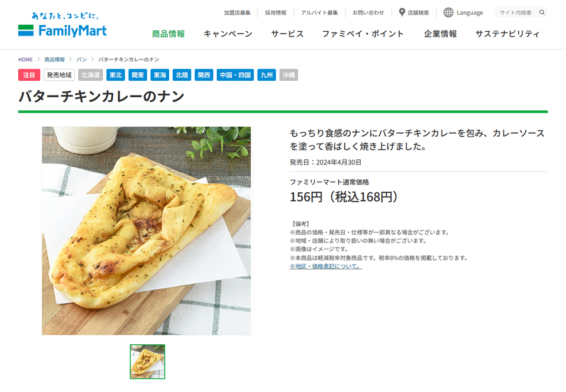
Task: Click the globe Language icon
Action: click(x=448, y=12)
